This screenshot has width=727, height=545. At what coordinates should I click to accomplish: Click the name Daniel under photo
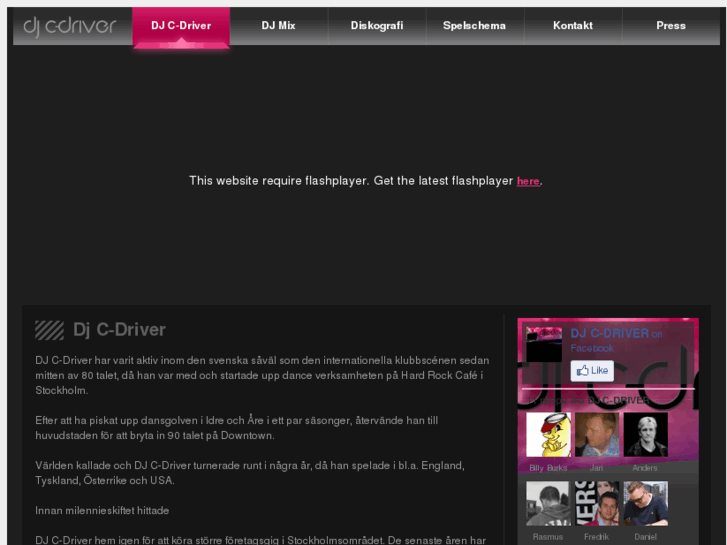(x=645, y=537)
